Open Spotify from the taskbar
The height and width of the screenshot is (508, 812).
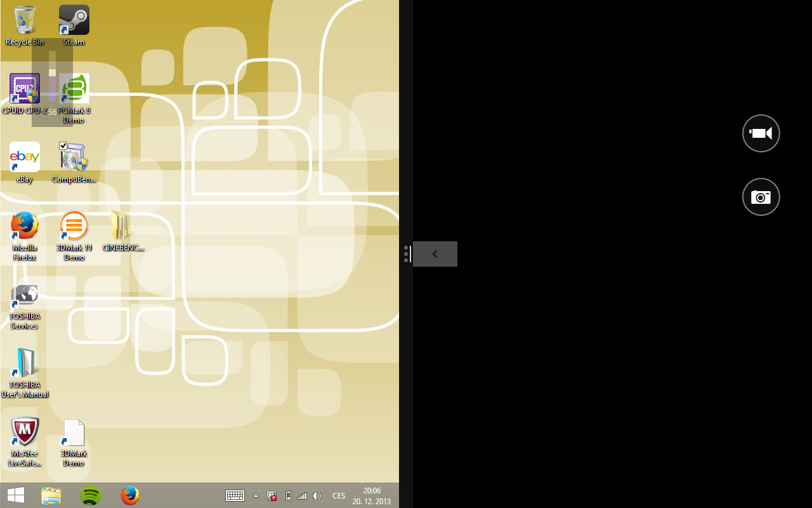pyautogui.click(x=91, y=495)
